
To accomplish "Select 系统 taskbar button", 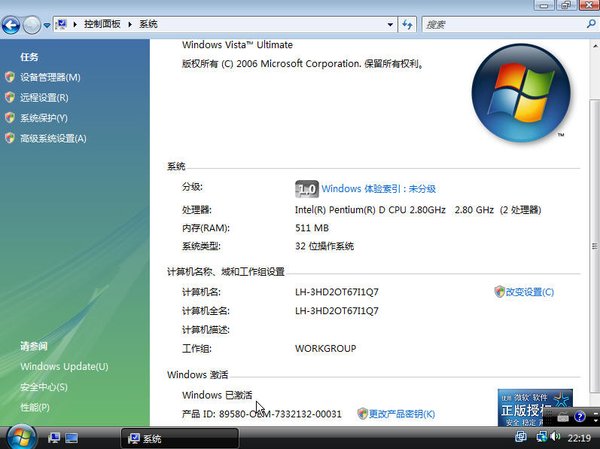I will coord(180,438).
